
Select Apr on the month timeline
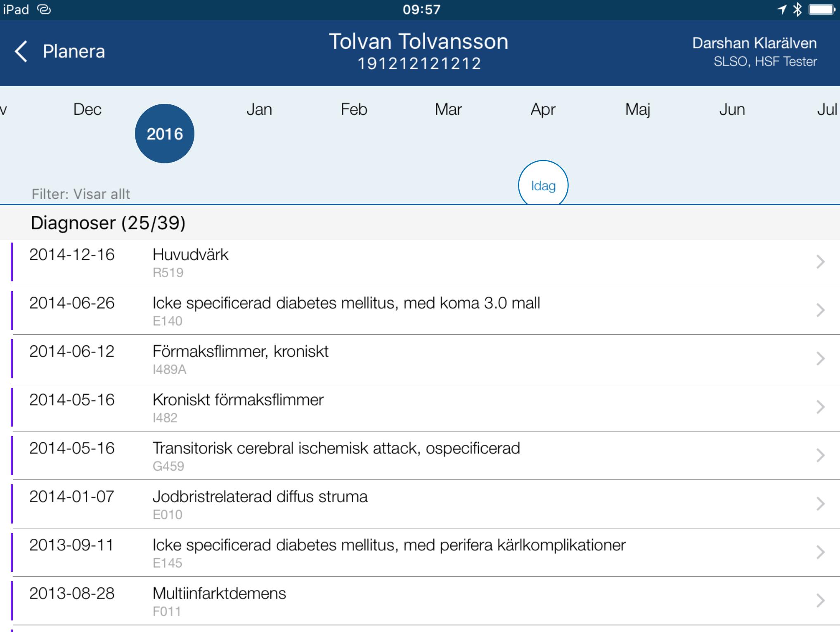(543, 110)
